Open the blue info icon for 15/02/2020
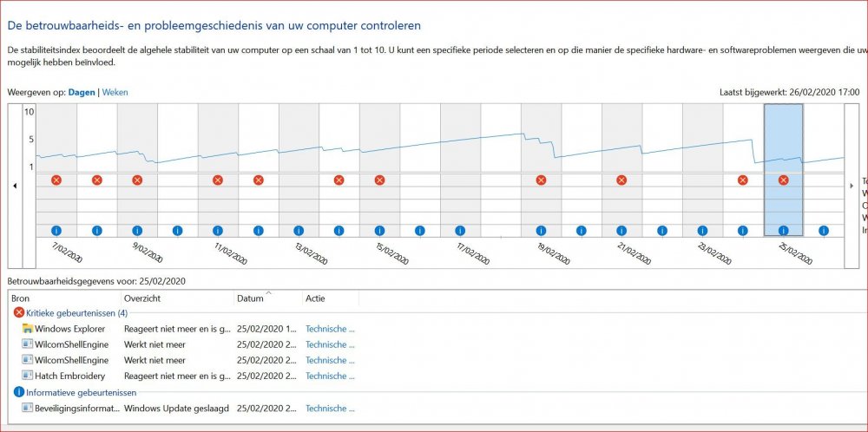Screen dimensions: 868x432 [x=380, y=231]
